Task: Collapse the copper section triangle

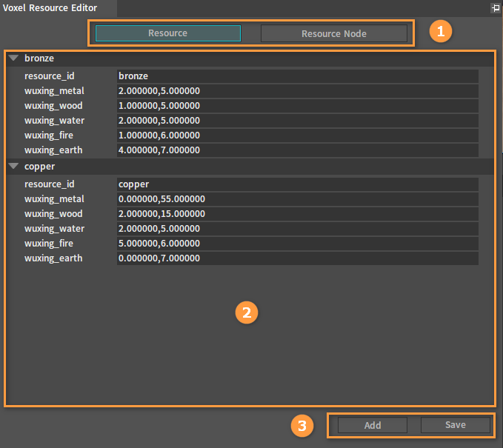Action: (x=13, y=166)
